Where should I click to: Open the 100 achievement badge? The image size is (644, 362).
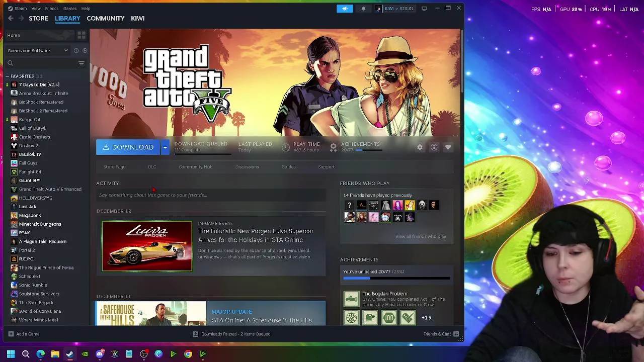point(388,318)
